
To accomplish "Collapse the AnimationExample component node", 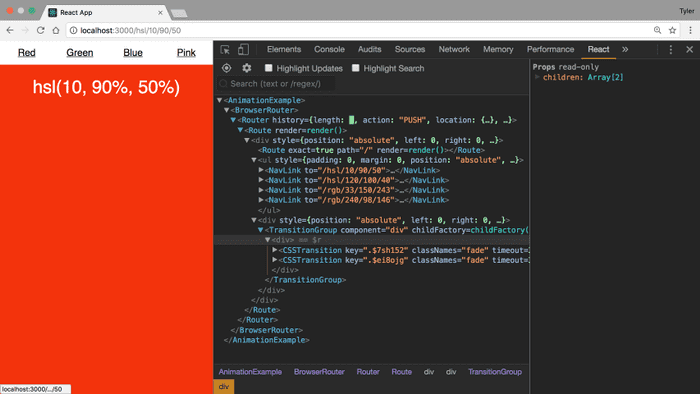I will [x=219, y=100].
